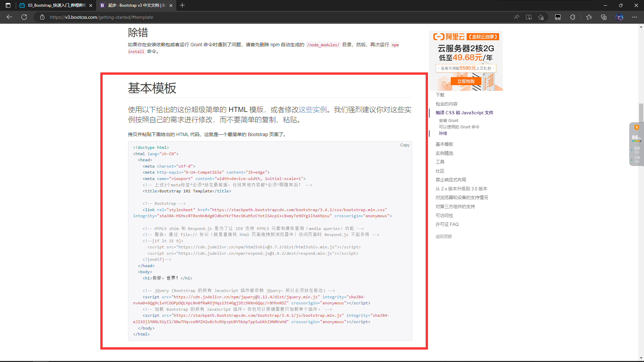Open the Favorites list icon
Viewport: 644px width, 362px height.
click(x=589, y=17)
